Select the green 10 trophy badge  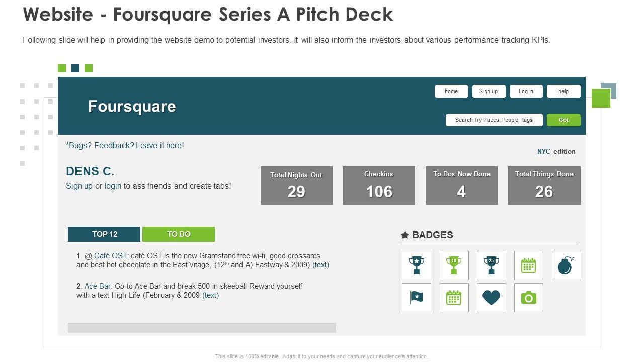click(454, 265)
